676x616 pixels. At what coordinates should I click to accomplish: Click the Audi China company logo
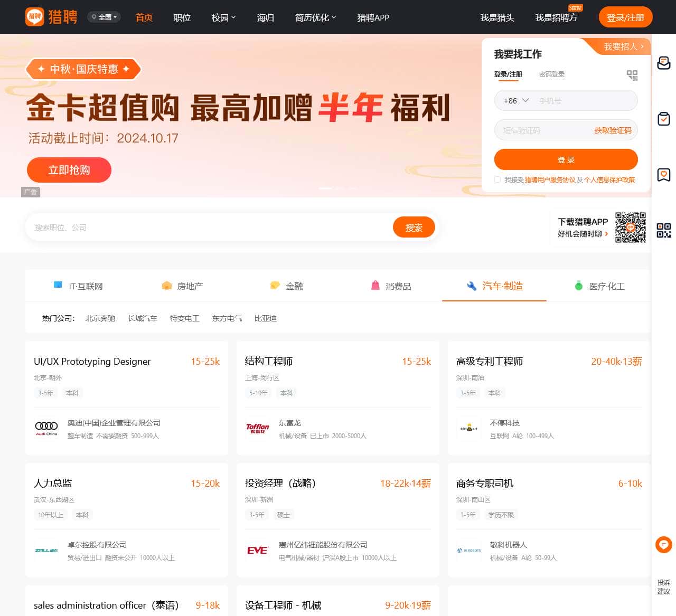(x=46, y=428)
